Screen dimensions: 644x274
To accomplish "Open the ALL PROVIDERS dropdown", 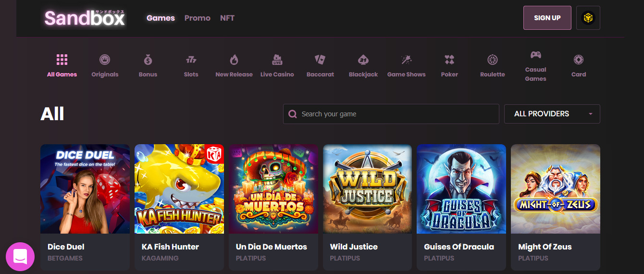I will pos(552,114).
